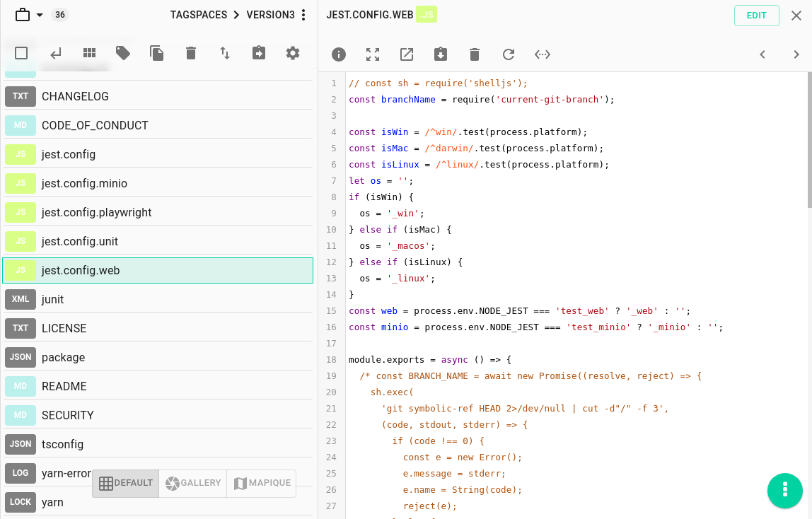Go to parent folder arrow icon
This screenshot has height=519, width=812.
(x=55, y=53)
